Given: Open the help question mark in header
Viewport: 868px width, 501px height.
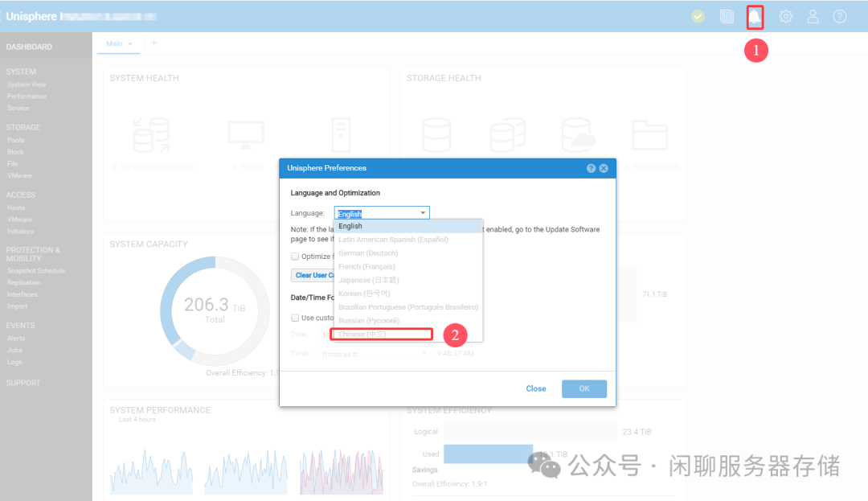Looking at the screenshot, I should pos(840,17).
